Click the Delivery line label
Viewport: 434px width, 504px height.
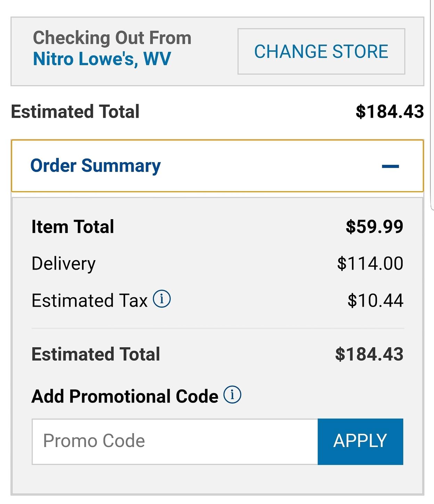pyautogui.click(x=63, y=264)
